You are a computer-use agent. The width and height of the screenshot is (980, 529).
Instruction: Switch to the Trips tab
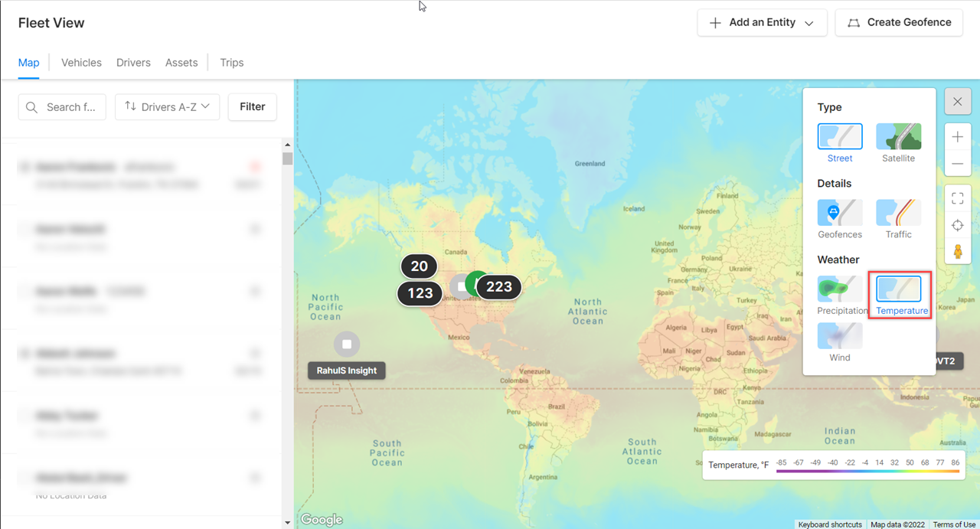232,63
